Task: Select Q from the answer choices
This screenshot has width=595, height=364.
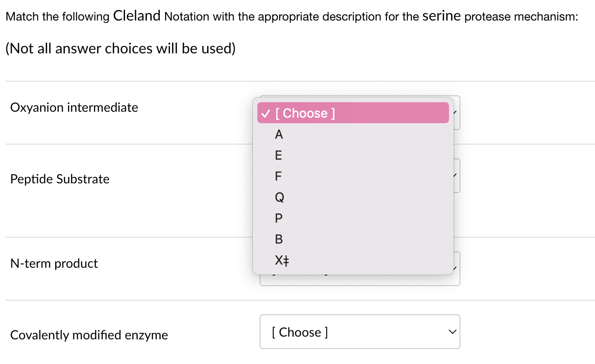Action: click(x=280, y=197)
